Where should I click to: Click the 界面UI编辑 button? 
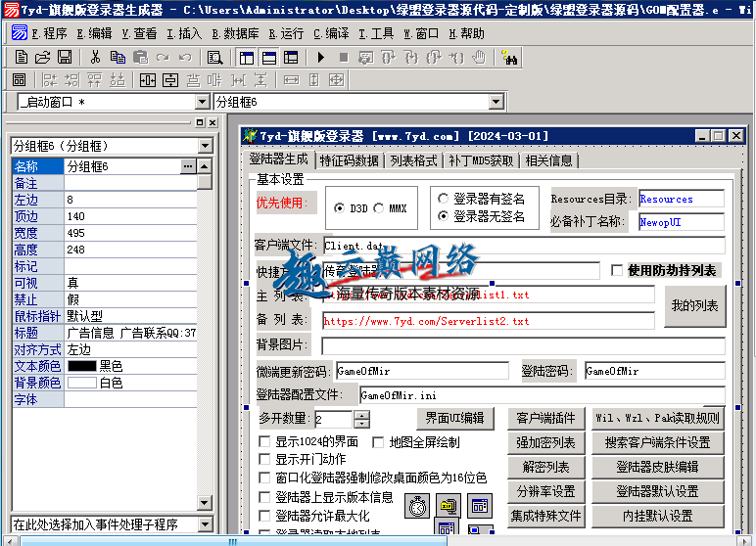[452, 418]
